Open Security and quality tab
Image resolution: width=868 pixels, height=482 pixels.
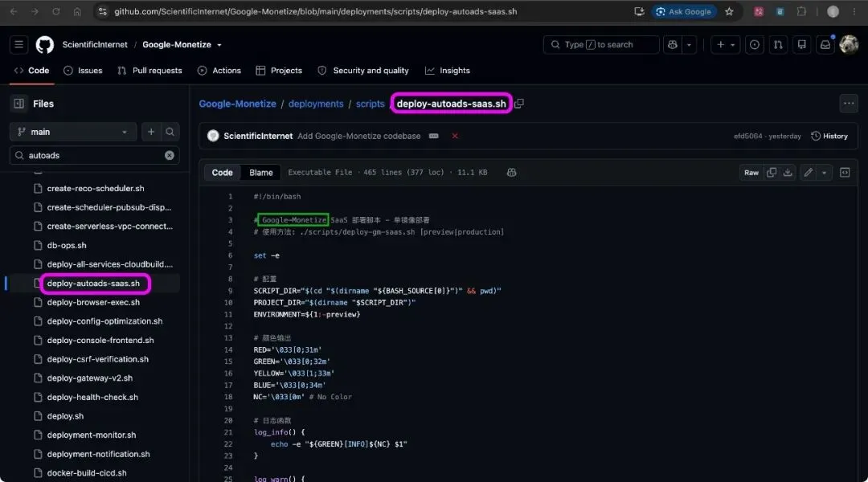(364, 70)
